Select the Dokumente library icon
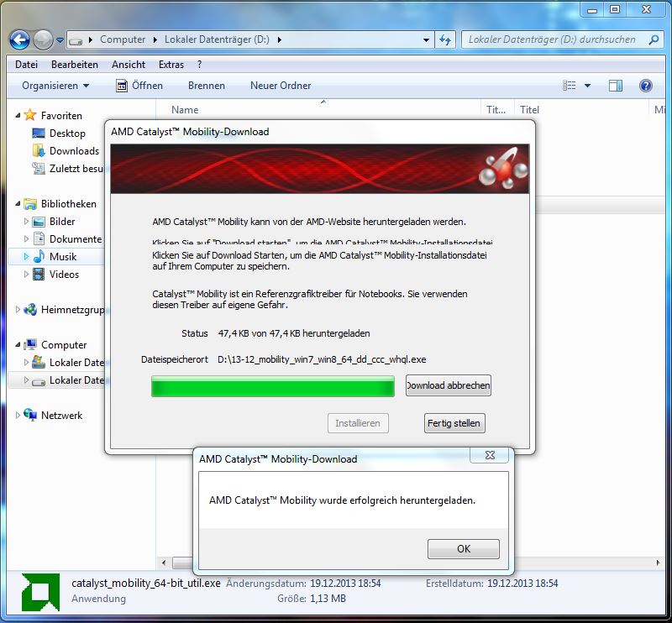The image size is (672, 623). 39,238
